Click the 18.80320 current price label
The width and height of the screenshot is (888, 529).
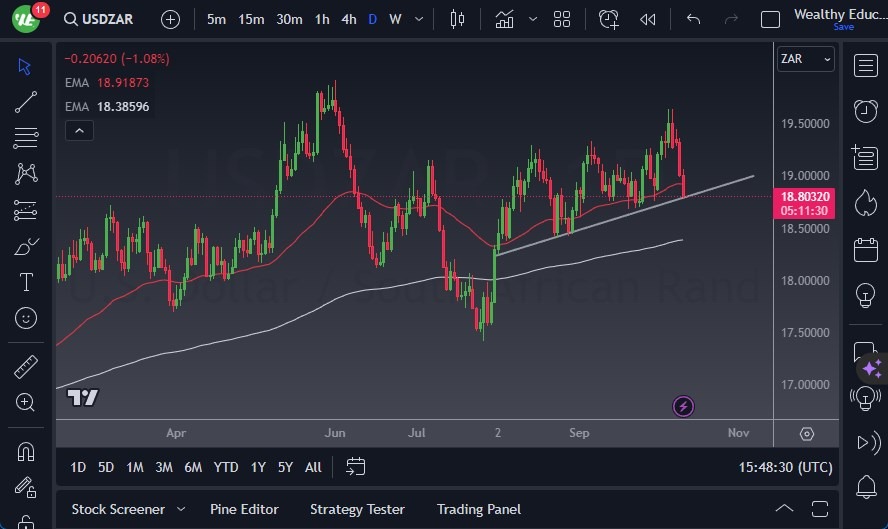[805, 198]
